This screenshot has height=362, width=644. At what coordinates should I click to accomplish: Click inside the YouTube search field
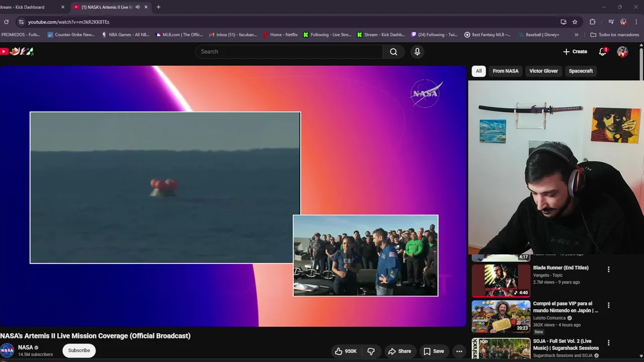[289, 52]
